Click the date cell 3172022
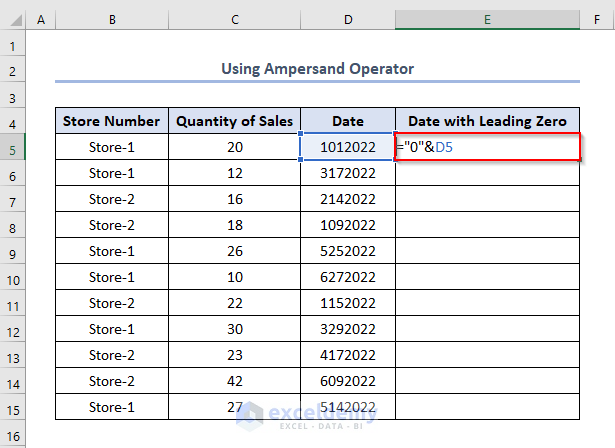The image size is (615, 448). pos(348,173)
